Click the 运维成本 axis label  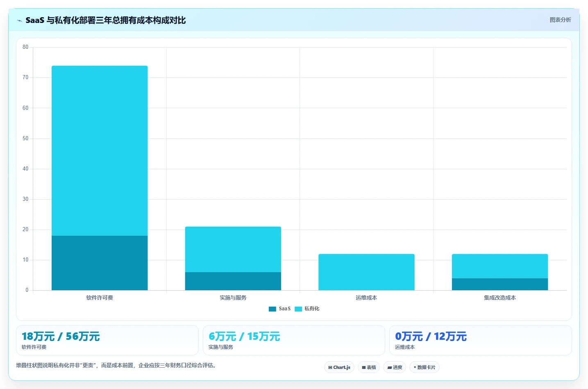366,298
